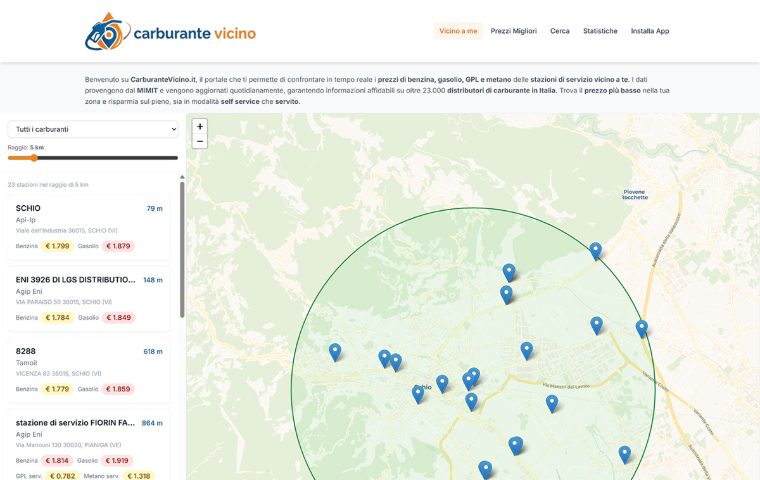Click the Tamoil brand text
760x480 pixels.
click(26, 363)
